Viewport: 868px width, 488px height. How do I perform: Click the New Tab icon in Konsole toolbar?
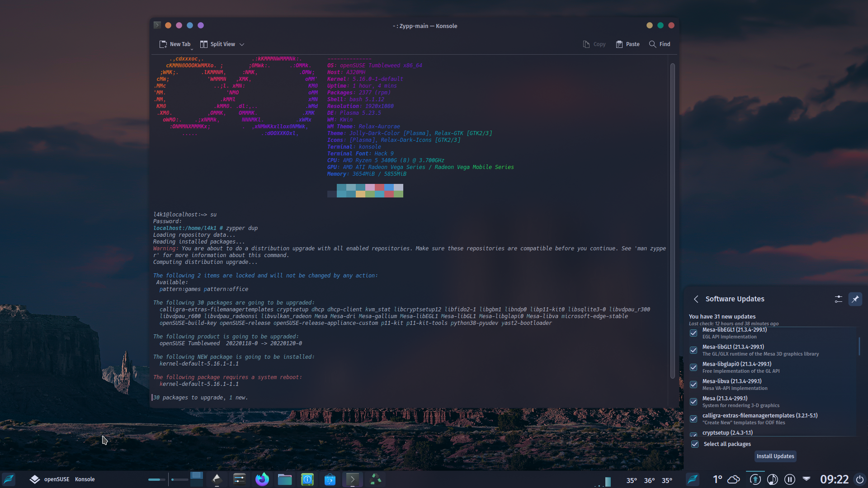coord(163,44)
